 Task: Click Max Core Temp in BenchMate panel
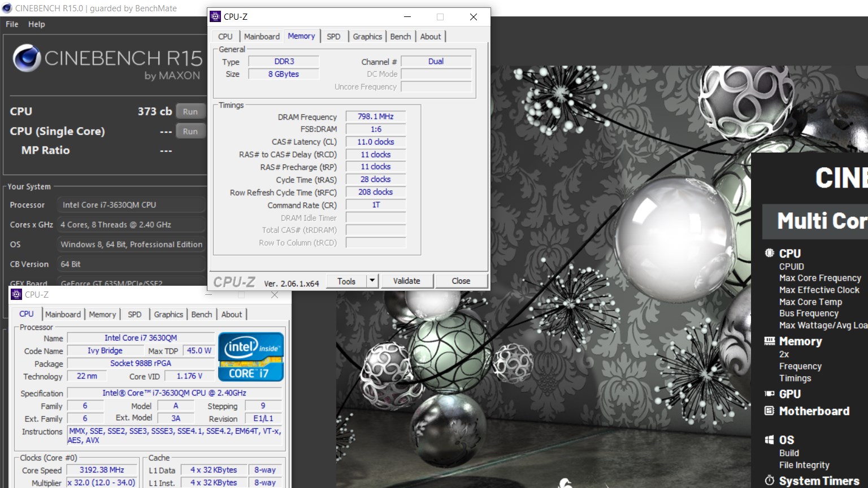pyautogui.click(x=810, y=302)
